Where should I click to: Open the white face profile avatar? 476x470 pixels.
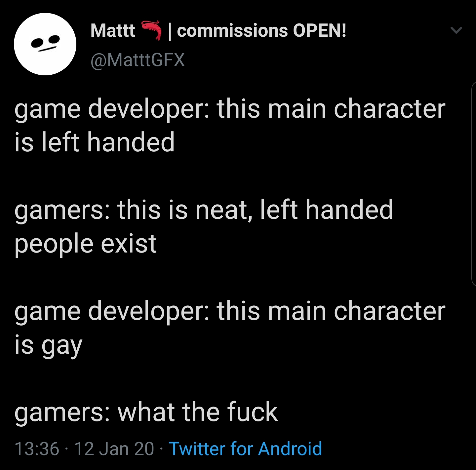click(x=45, y=44)
